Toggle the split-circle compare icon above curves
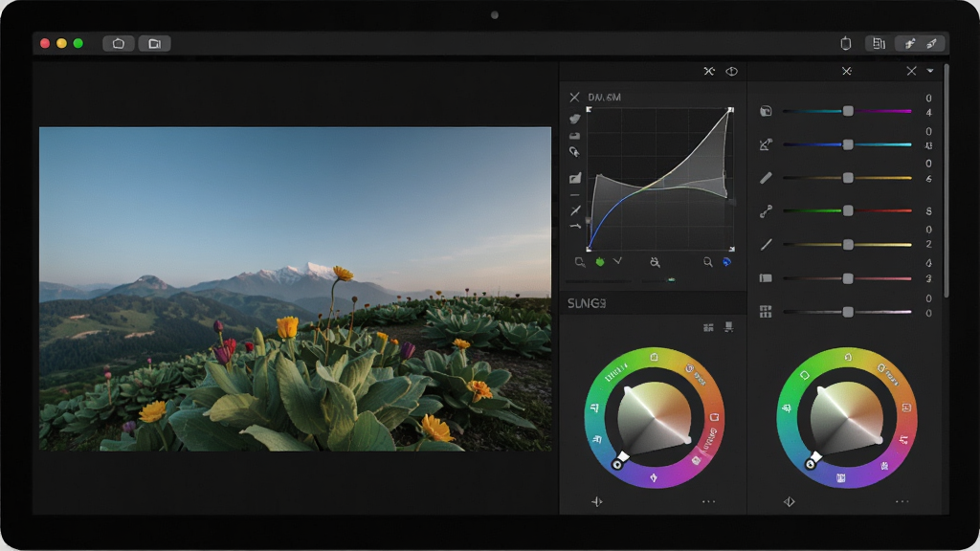Viewport: 980px width, 551px height. click(731, 71)
